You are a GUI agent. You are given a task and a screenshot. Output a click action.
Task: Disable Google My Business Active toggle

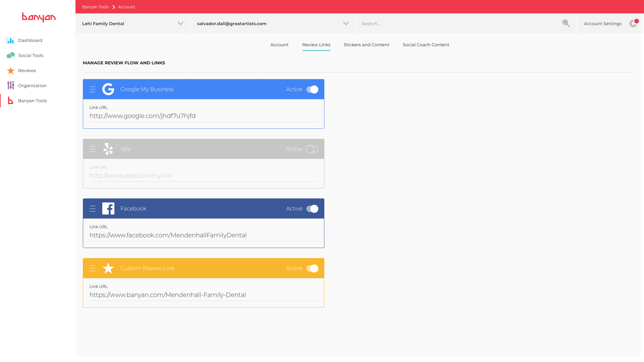click(x=312, y=89)
